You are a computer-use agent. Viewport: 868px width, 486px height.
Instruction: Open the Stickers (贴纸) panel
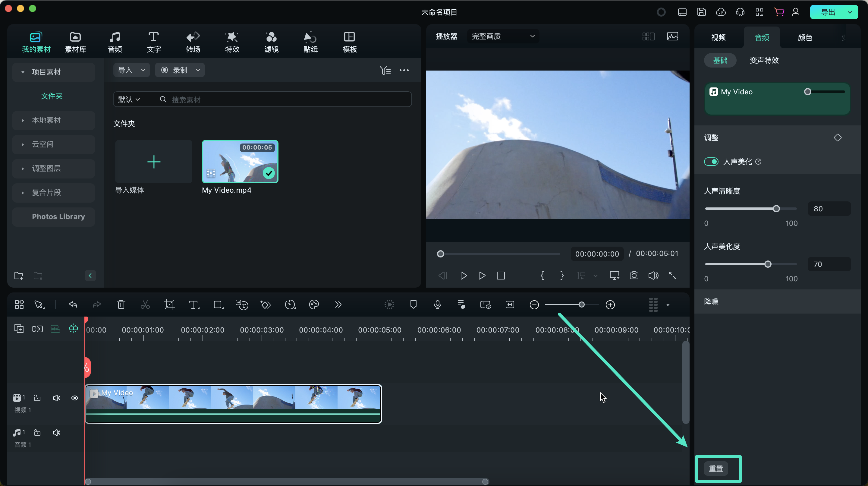pyautogui.click(x=310, y=42)
